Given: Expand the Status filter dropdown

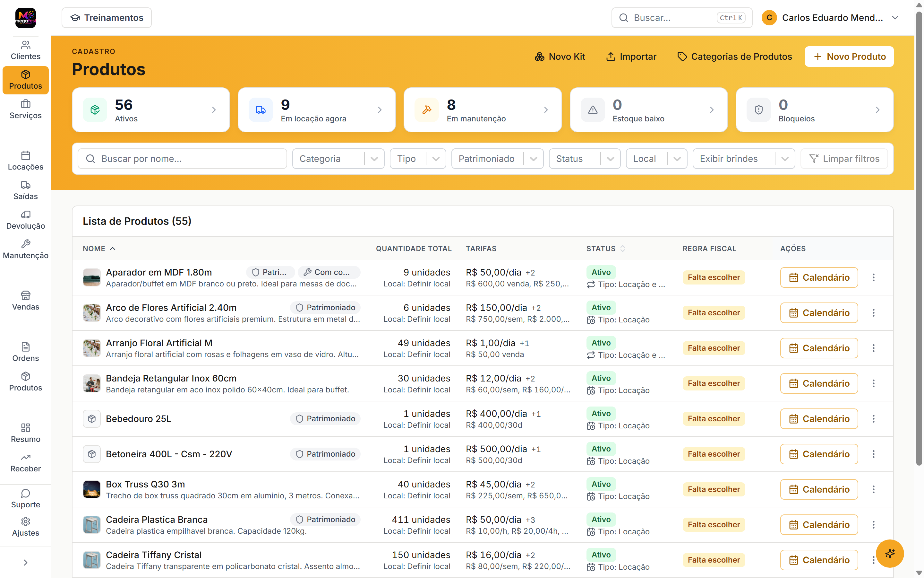Looking at the screenshot, I should [585, 159].
